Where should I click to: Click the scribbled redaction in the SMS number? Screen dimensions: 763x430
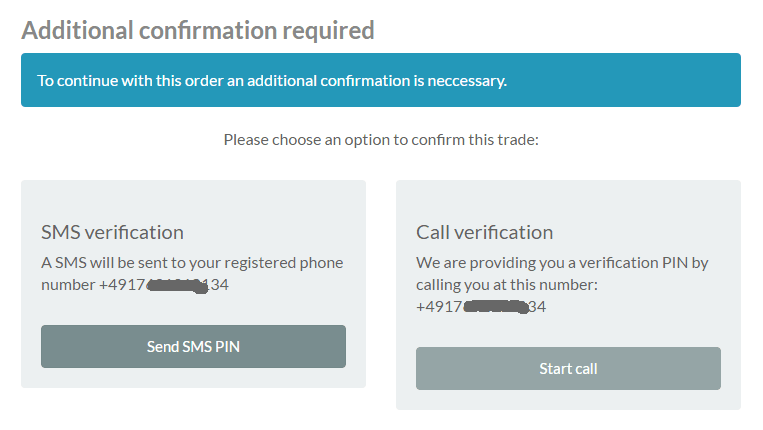(x=175, y=285)
